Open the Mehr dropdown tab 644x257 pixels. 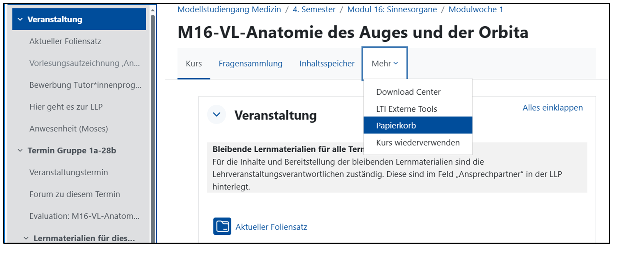coord(385,63)
